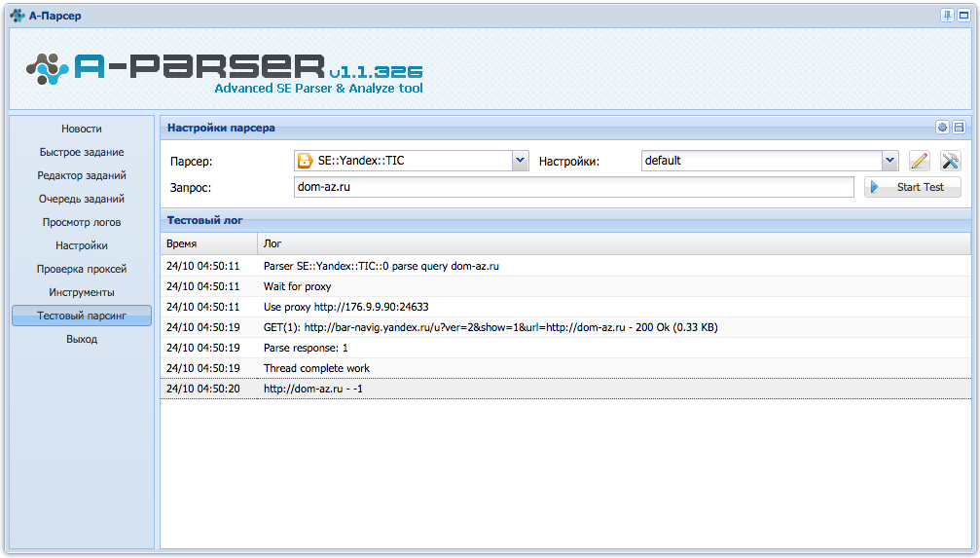The height and width of the screenshot is (558, 980).
Task: Click the Start Test button
Action: [x=913, y=187]
